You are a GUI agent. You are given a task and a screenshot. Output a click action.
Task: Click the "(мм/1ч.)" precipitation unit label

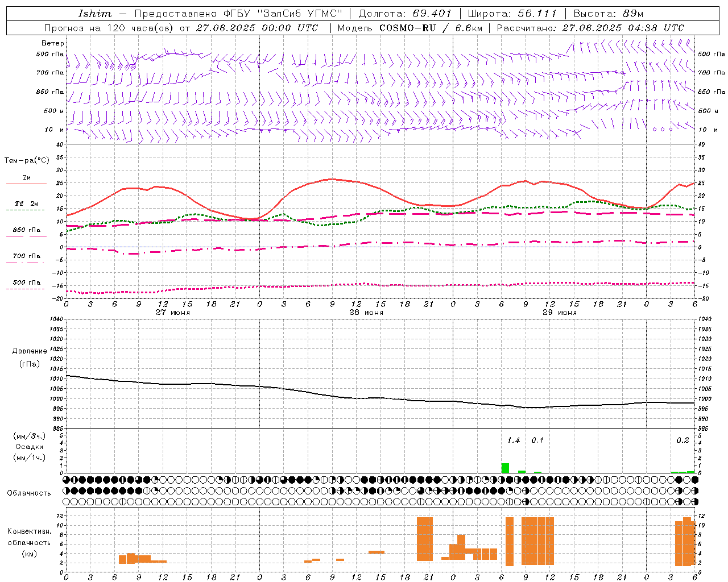pos(30,458)
